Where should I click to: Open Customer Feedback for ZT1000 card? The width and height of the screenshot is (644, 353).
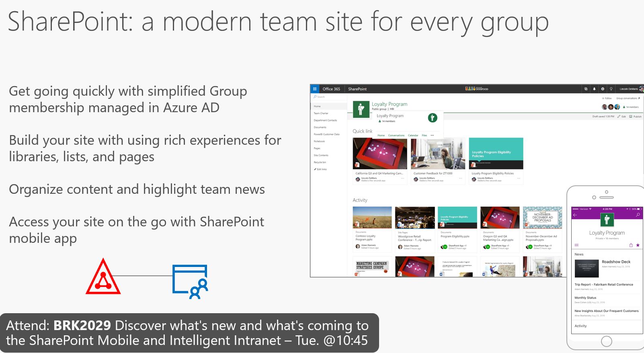click(x=438, y=161)
